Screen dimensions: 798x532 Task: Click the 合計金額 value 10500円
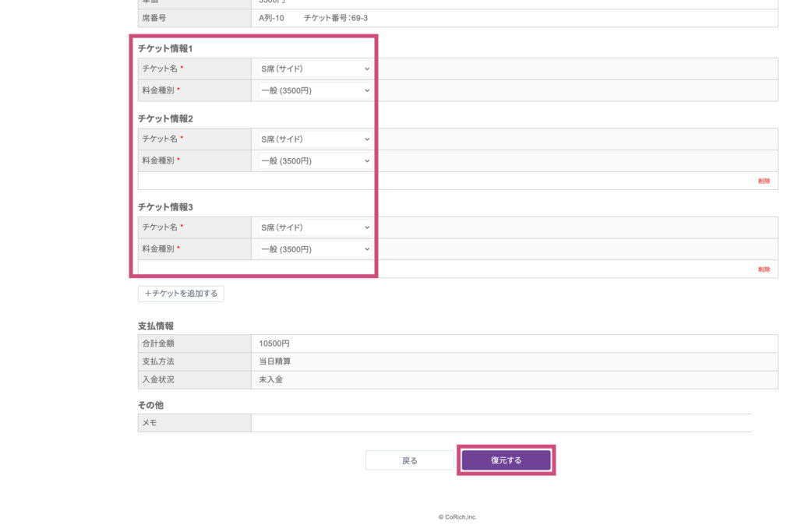click(274, 344)
